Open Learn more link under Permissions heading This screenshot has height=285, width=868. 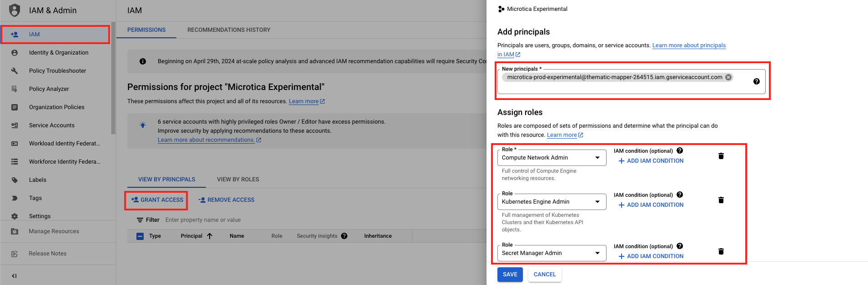pyautogui.click(x=306, y=101)
